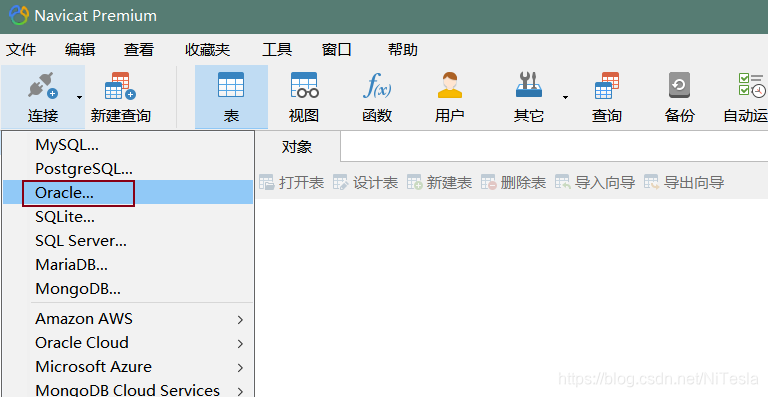Screen dimensions: 768x397
Task: Open the Backup toolbar icon
Action: tap(679, 85)
